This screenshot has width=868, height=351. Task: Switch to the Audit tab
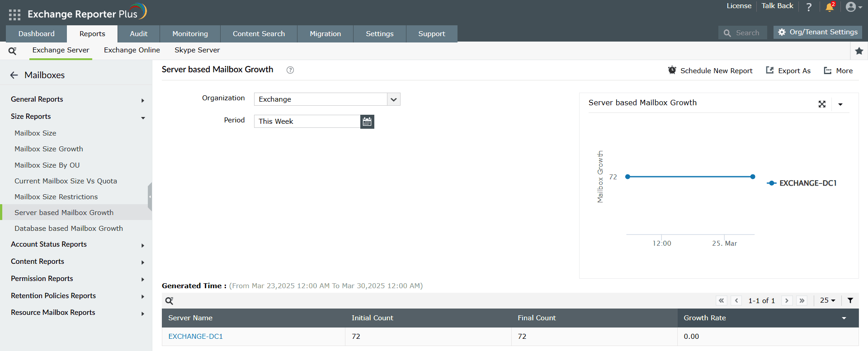click(x=139, y=34)
